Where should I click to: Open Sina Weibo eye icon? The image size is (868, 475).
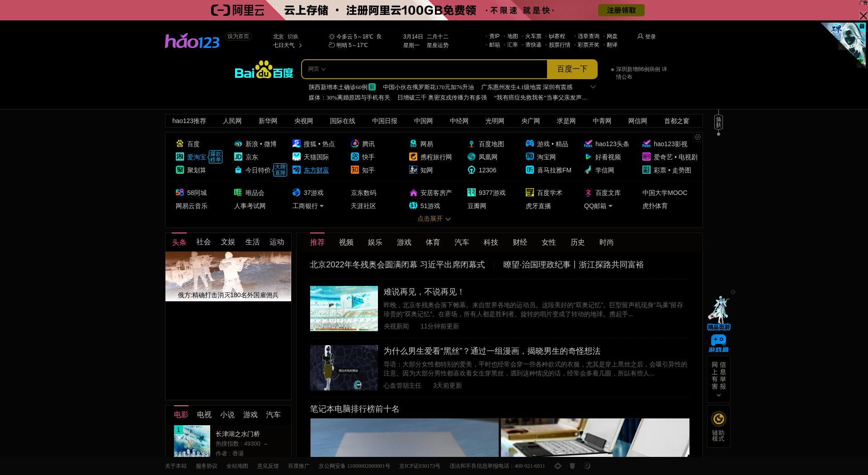[x=238, y=144]
